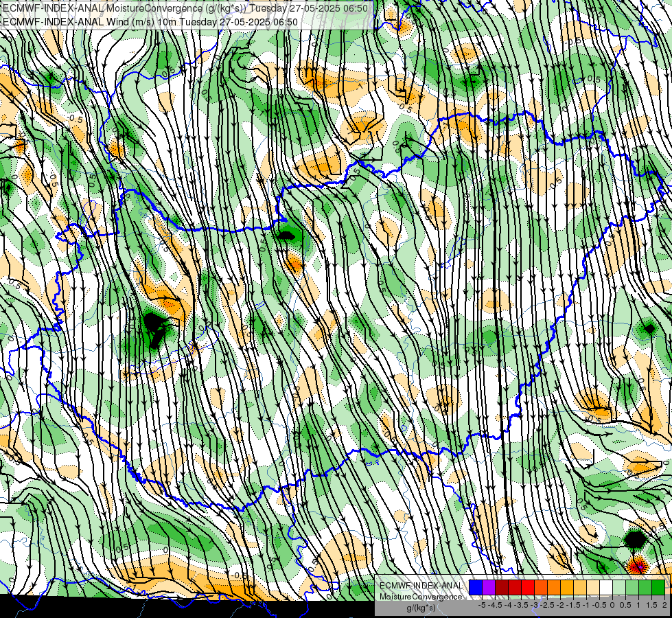Click the bright red swatch between -3.5 and -3

pos(528,588)
